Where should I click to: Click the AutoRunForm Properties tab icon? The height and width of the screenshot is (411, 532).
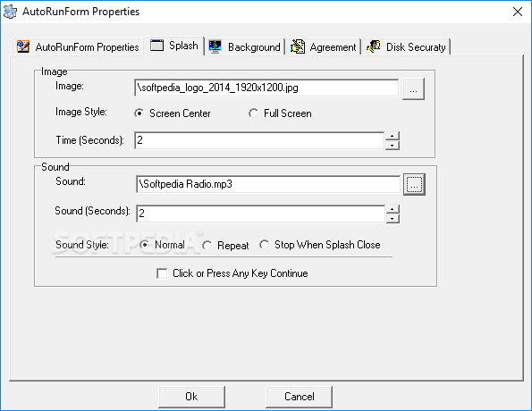(x=23, y=46)
